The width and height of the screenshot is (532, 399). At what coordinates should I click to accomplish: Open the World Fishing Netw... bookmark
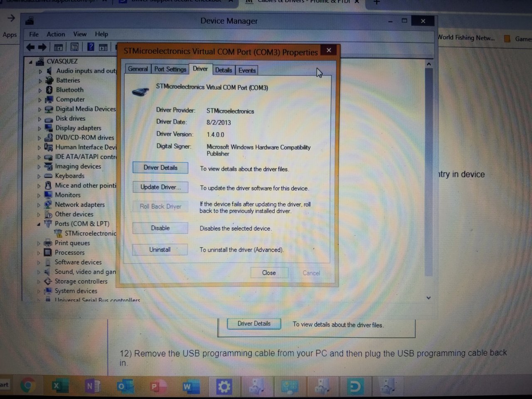click(466, 37)
